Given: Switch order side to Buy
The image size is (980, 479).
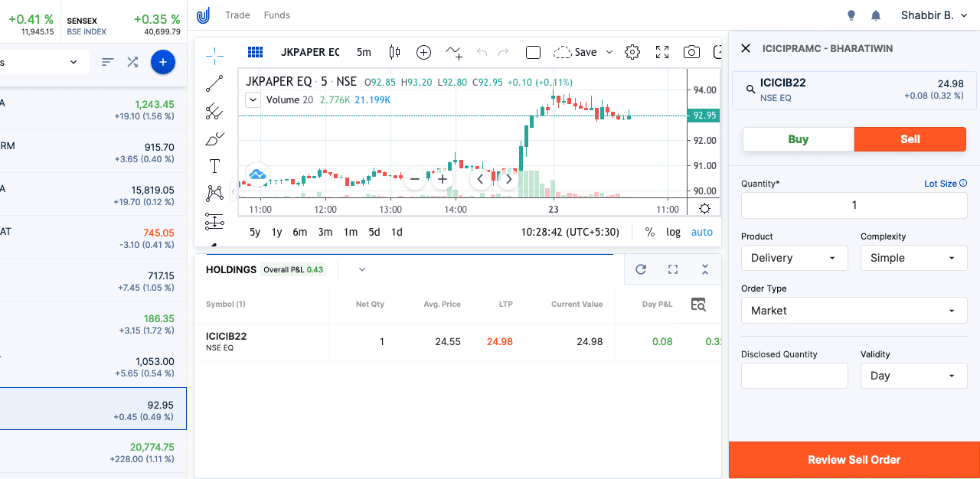Looking at the screenshot, I should 799,139.
